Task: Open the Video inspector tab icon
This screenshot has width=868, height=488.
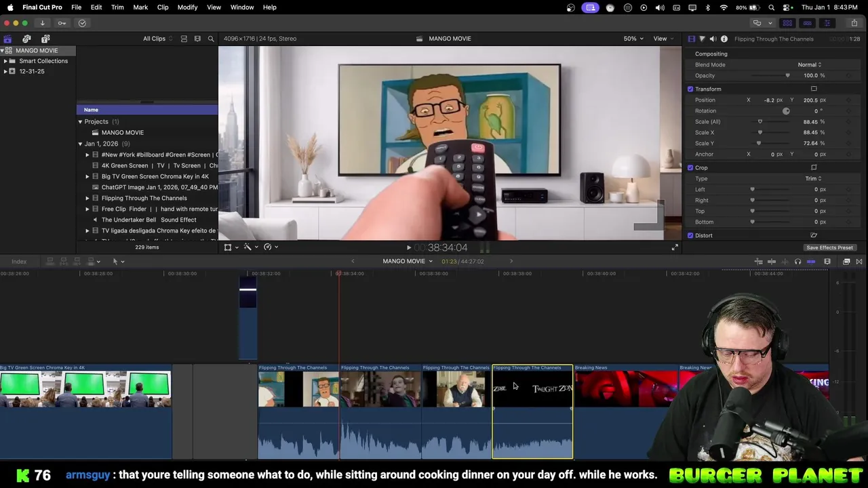Action: pyautogui.click(x=691, y=39)
